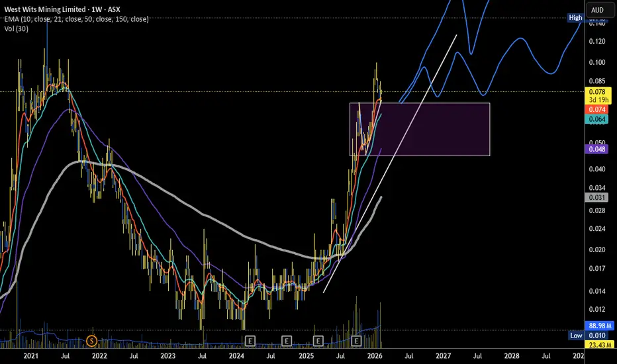The image size is (617, 364).
Task: Click the 0.085 price scale label
Action: (597, 81)
